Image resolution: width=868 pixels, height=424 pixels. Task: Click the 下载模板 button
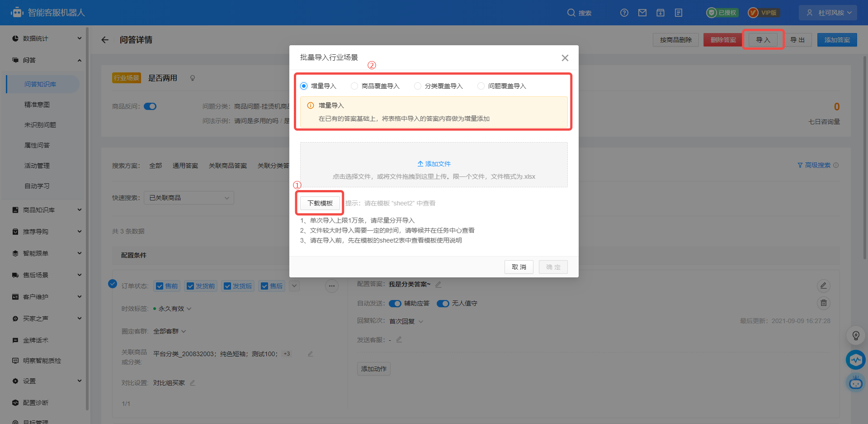click(320, 203)
